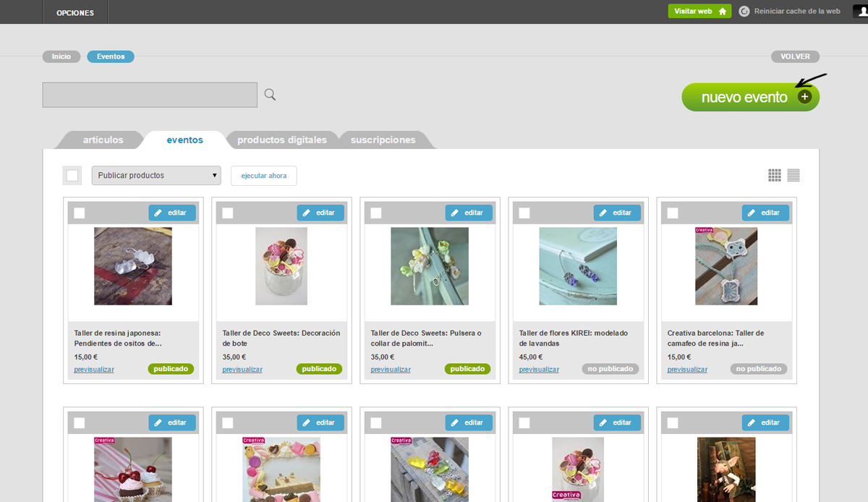Open the gummy bears thumbnail

coord(430,469)
